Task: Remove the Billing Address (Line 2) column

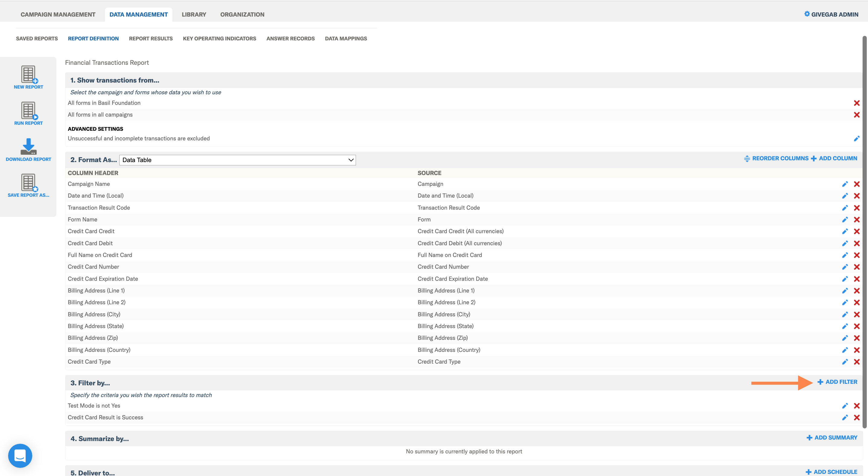Action: (x=857, y=302)
